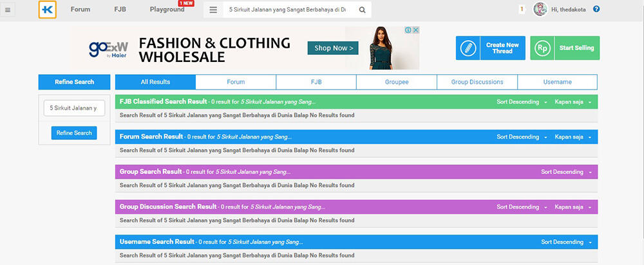
Task: Open the help question mark icon
Action: click(x=596, y=9)
